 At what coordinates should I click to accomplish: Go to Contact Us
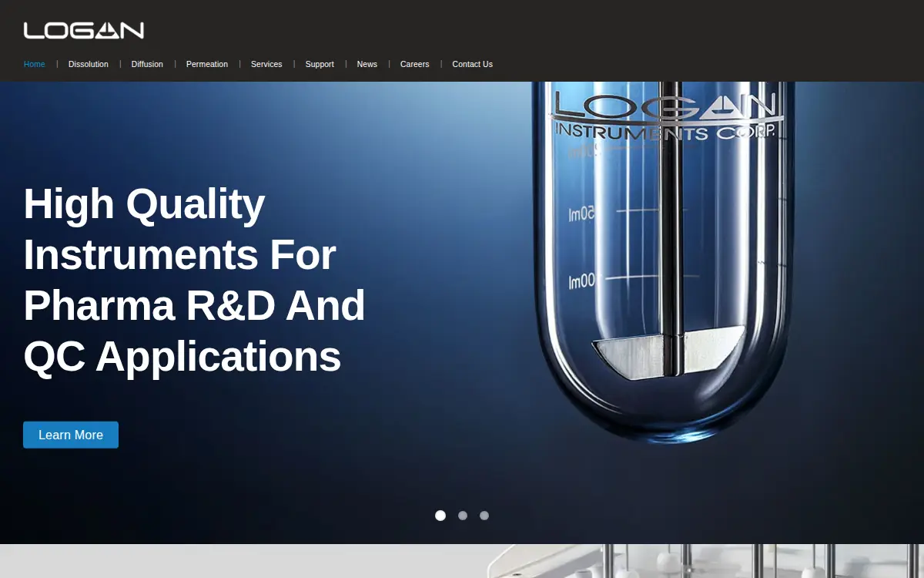[x=473, y=64]
